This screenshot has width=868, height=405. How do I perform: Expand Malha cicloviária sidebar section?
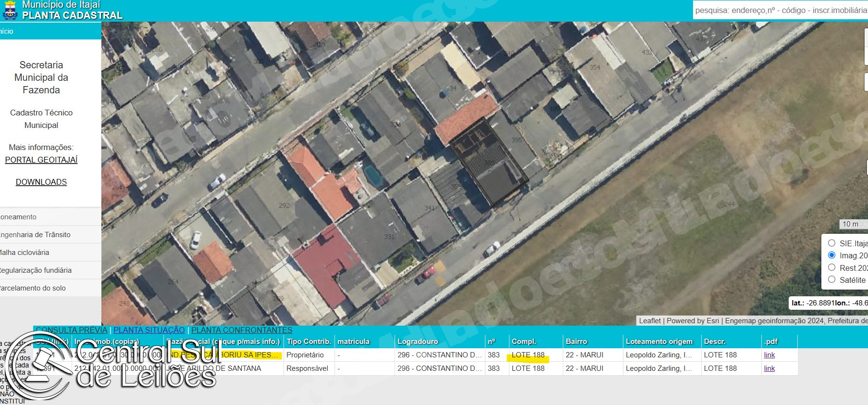(50, 253)
